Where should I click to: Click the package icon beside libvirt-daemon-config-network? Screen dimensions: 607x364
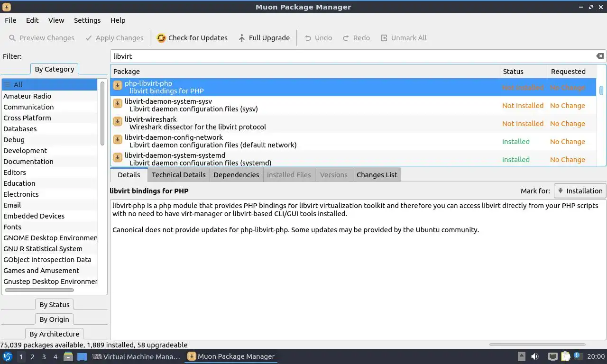pos(118,139)
